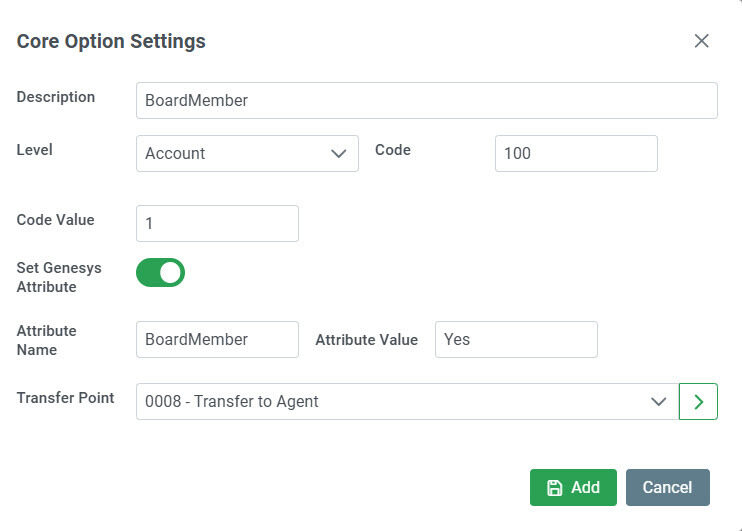Click the Core Option Settings title
742x531 pixels.
pyautogui.click(x=111, y=41)
